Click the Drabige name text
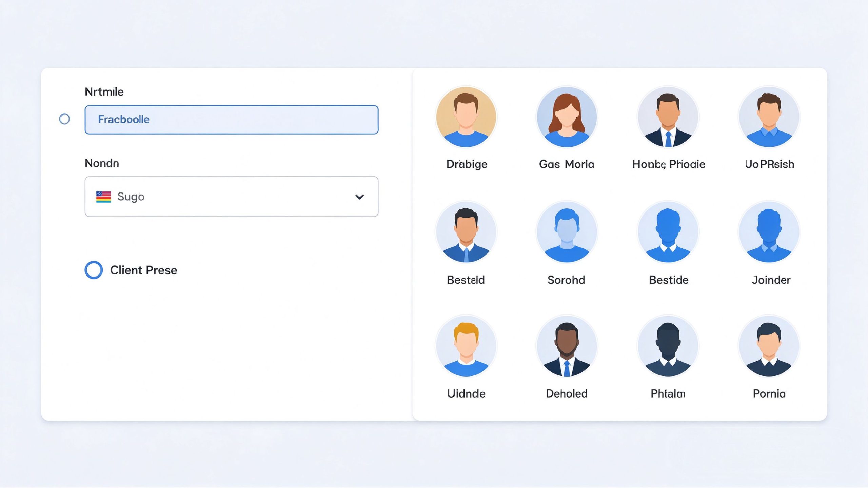Screen dimensions: 868x488 pyautogui.click(x=467, y=164)
